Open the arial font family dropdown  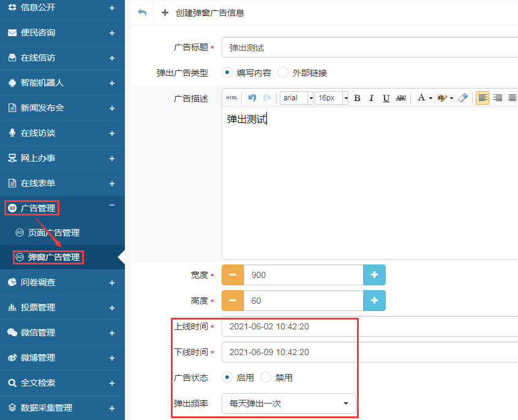[297, 98]
